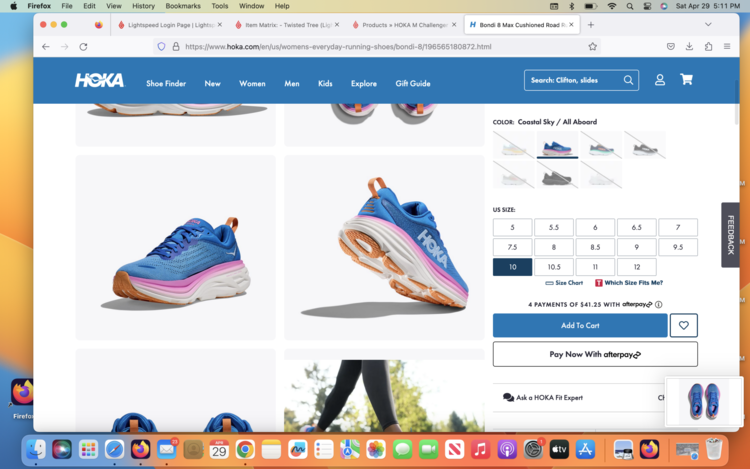Switch to Item Matrix Twisted Tree tab
This screenshot has width=750, height=469.
click(x=286, y=24)
